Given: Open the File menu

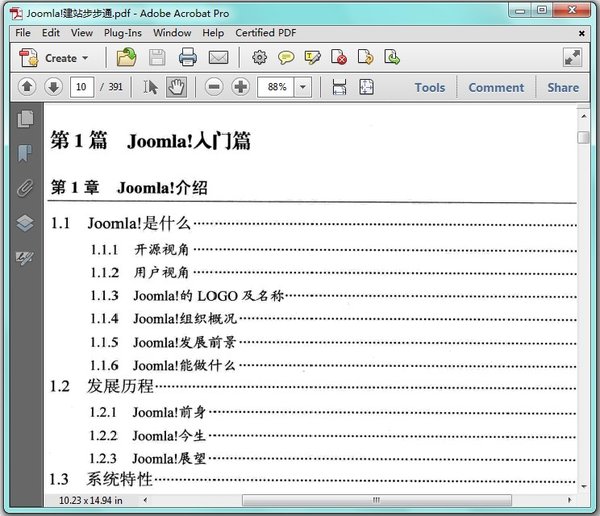Looking at the screenshot, I should (23, 33).
